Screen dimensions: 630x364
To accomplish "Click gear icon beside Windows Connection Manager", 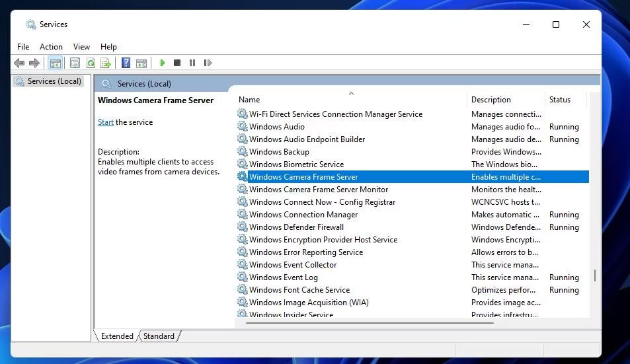I will point(242,214).
